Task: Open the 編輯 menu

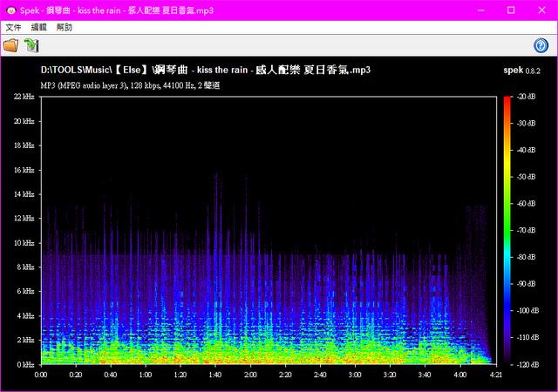Action: click(x=39, y=28)
